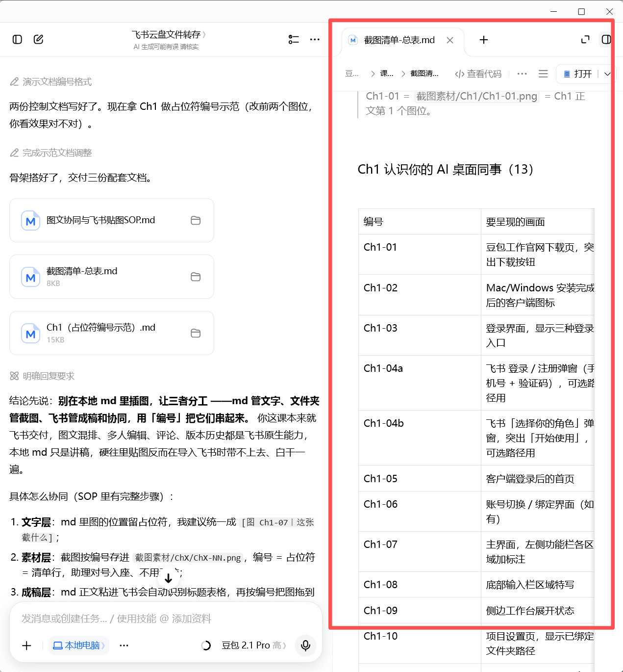Reveal 图文协同与飞书贴图SOP.md in folder
Screen dimensions: 623x672
click(196, 220)
